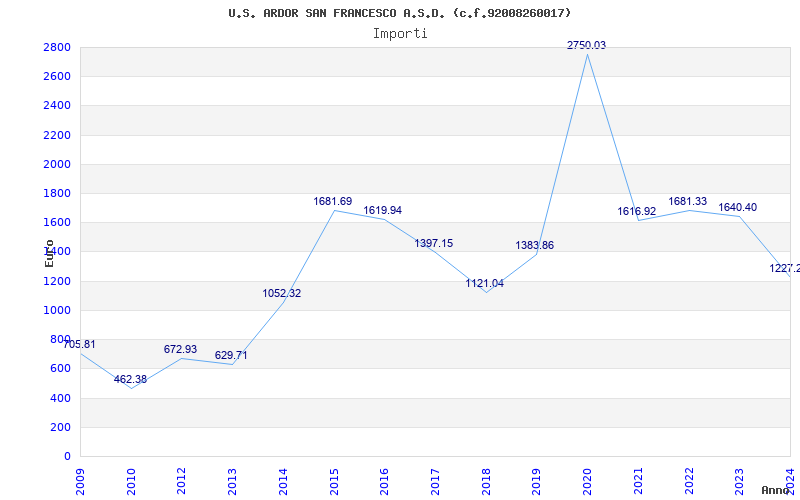Screen dimensions: 800x500
Task: Select the 1121.04 data label
Action: (x=485, y=284)
